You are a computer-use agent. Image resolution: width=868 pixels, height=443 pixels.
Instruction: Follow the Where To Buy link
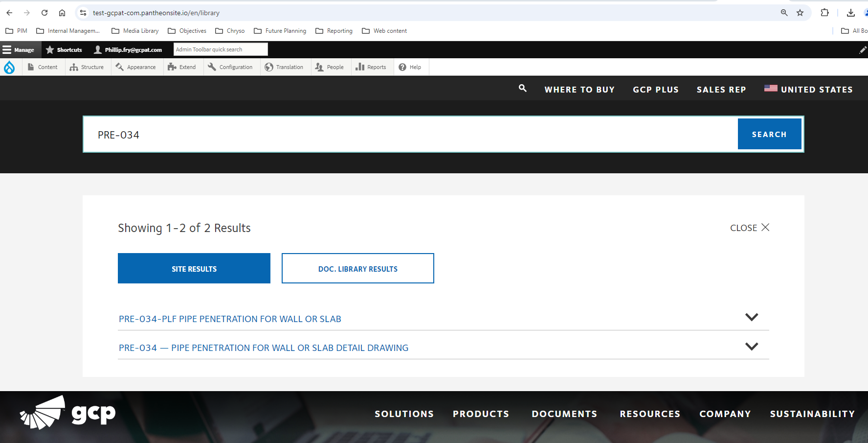579,90
